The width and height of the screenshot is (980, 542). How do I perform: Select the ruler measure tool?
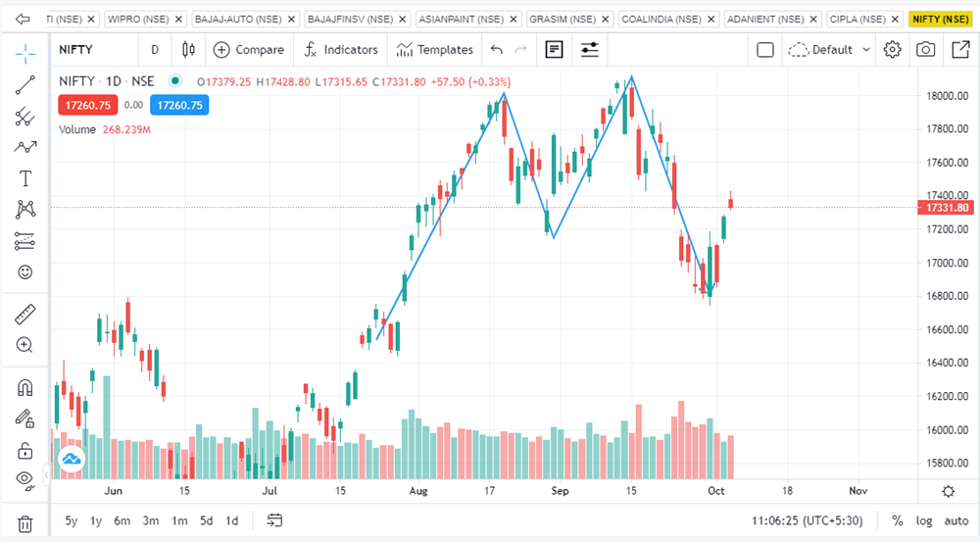click(x=25, y=315)
